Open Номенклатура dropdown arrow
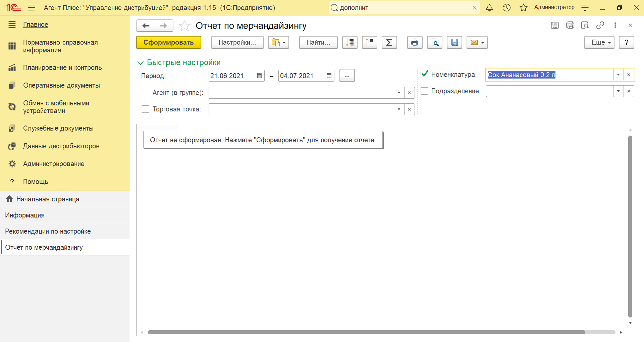 tap(618, 75)
